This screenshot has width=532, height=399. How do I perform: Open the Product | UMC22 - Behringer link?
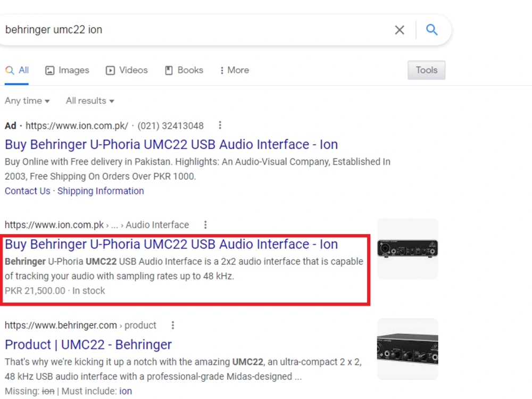pyautogui.click(x=88, y=345)
